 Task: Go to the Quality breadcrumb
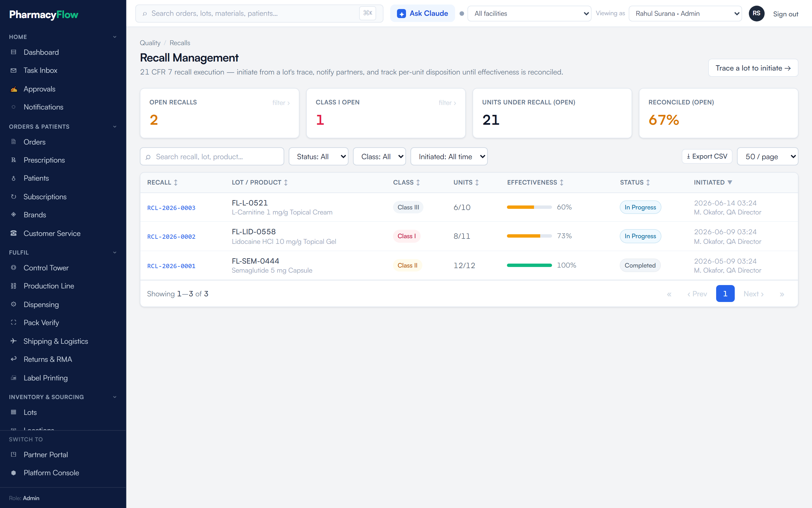click(x=150, y=43)
